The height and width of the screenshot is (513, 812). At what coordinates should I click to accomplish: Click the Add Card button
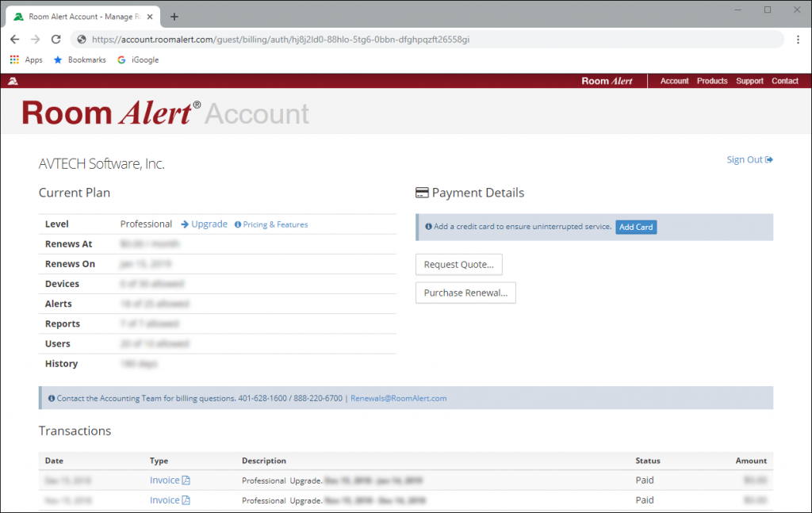636,227
